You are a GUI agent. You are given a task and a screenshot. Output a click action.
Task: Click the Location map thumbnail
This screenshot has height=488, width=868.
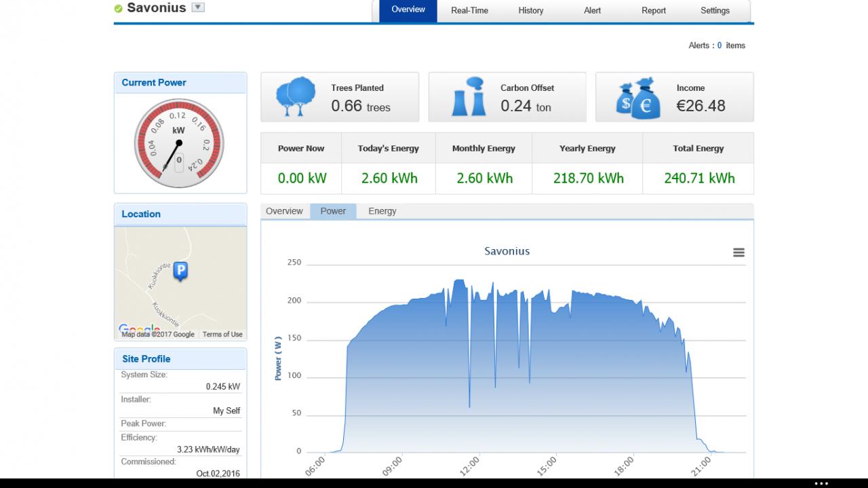(180, 283)
